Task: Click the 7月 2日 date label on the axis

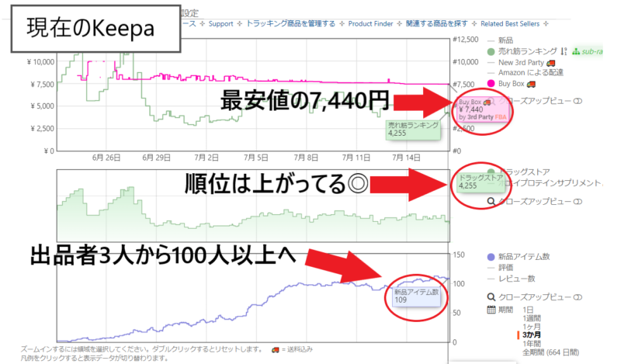Action: 206,158
